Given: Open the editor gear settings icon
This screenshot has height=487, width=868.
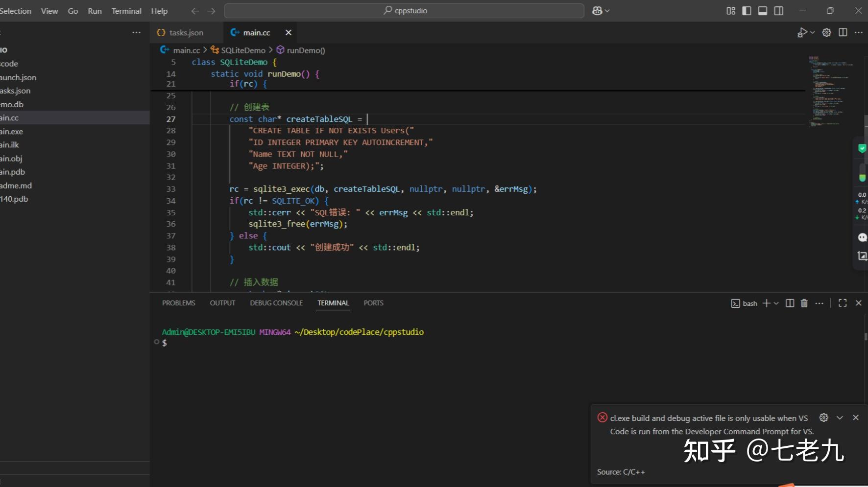Looking at the screenshot, I should tap(827, 32).
